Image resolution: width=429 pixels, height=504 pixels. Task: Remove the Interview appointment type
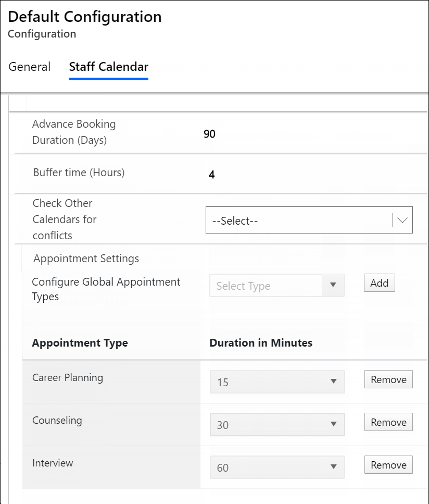click(388, 465)
